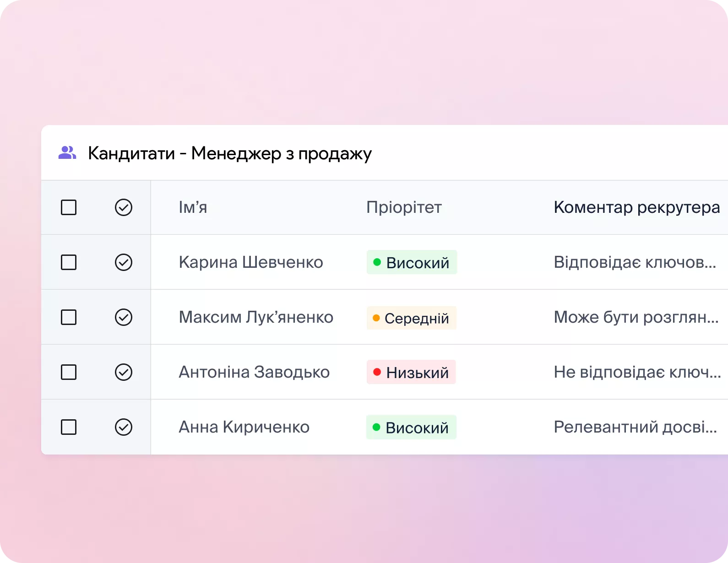This screenshot has height=563, width=728.
Task: Select checkbox for Карина Шевченко
Action: pyautogui.click(x=69, y=262)
